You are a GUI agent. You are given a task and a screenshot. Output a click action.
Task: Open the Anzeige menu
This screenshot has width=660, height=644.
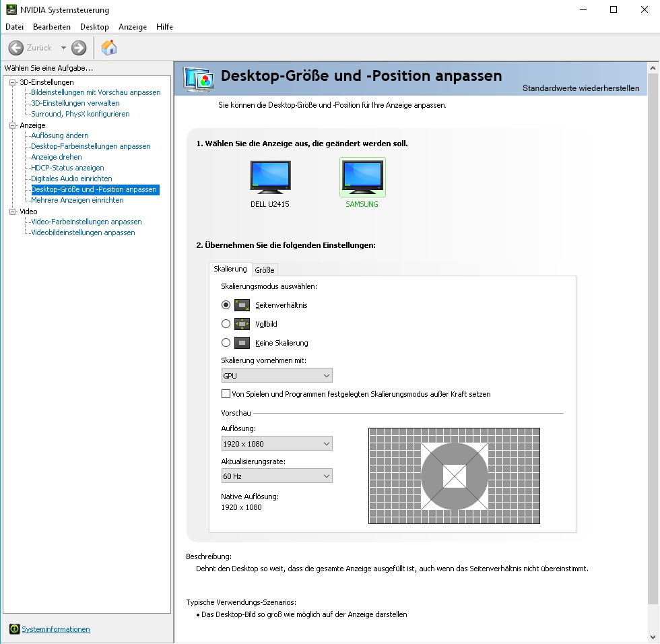(x=133, y=27)
